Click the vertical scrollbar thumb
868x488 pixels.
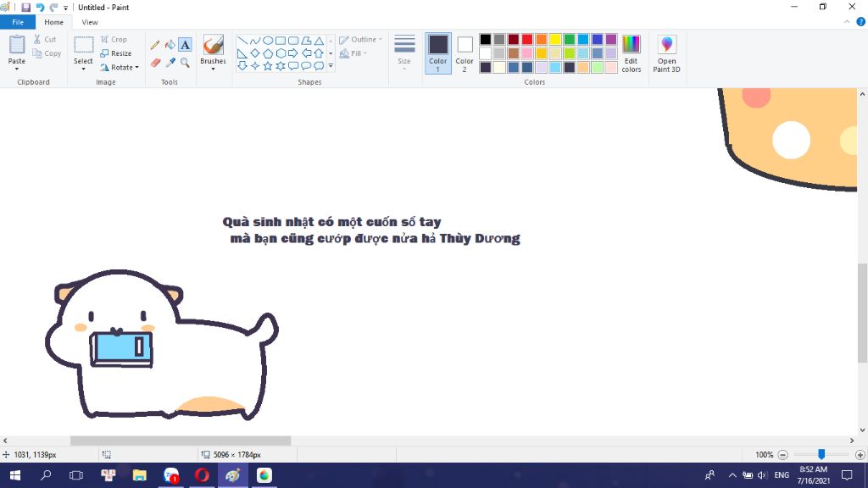pos(862,313)
